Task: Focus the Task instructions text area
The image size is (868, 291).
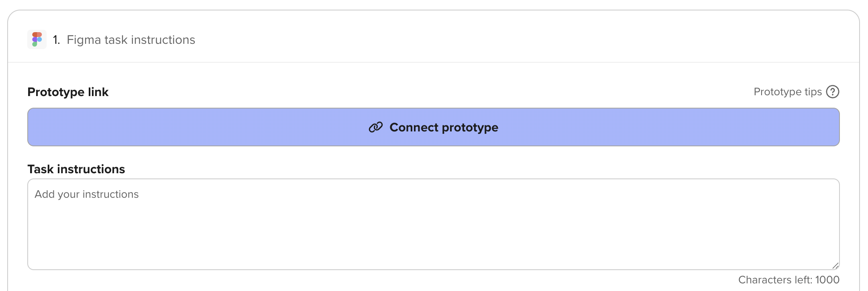Action: pyautogui.click(x=434, y=224)
